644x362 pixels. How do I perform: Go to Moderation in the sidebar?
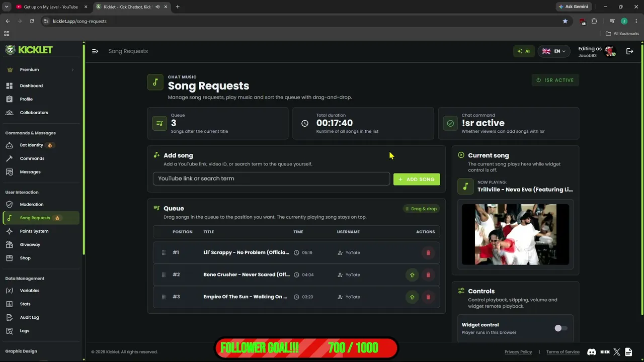tap(40, 205)
